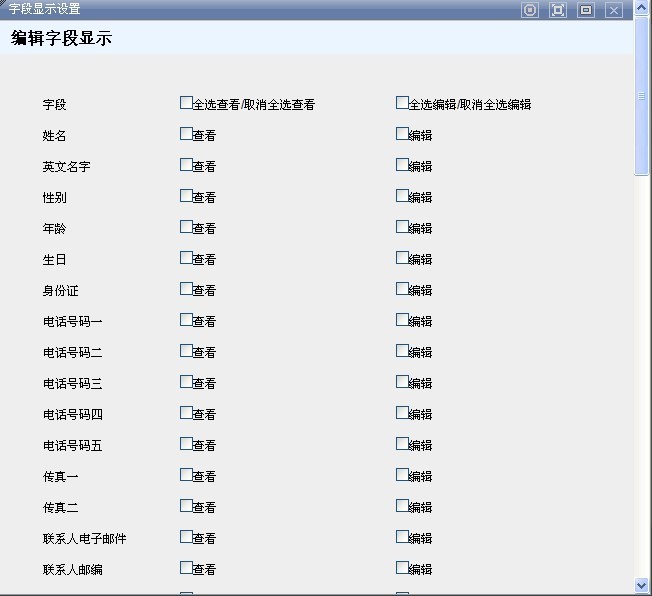Check 编辑 for the 年龄 field

(x=402, y=226)
